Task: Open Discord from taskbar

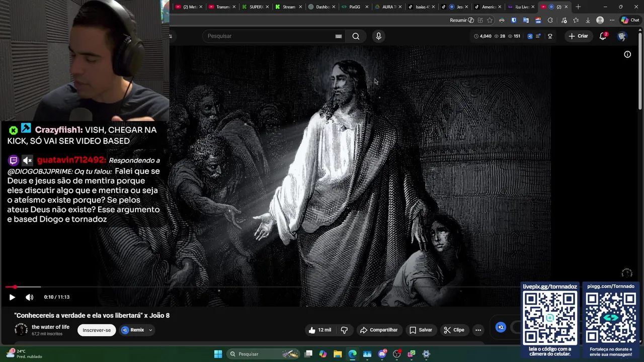Action: (x=382, y=354)
